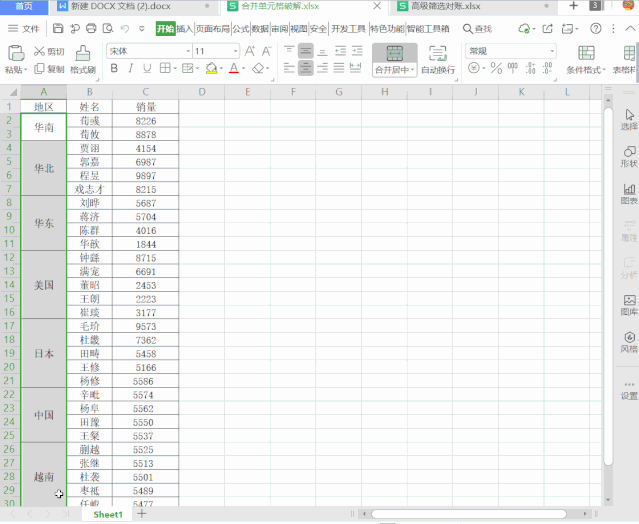This screenshot has height=524, width=639.
Task: Click the currency format icon
Action: (474, 68)
